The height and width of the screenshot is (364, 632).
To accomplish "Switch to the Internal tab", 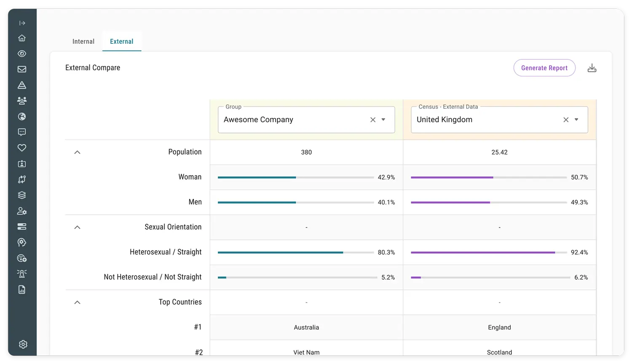I will [x=83, y=41].
